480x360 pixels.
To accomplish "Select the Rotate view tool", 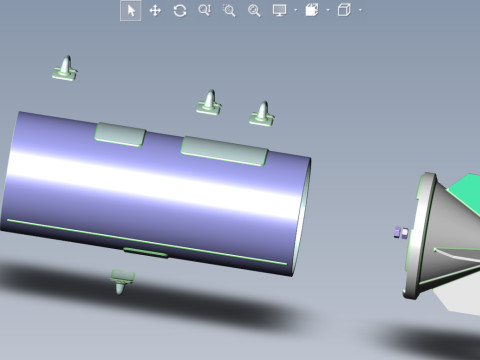I will [180, 11].
